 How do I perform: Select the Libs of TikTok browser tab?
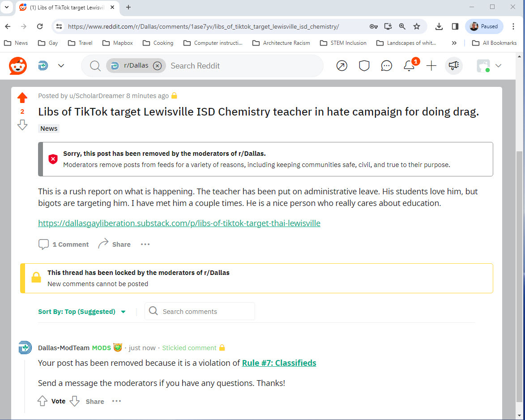67,7
